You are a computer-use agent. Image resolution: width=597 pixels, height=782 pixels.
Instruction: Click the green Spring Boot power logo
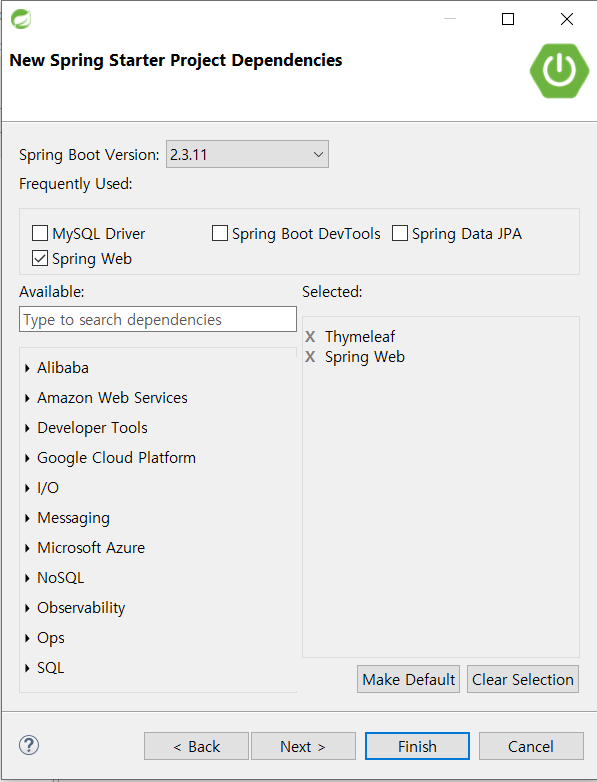point(559,71)
